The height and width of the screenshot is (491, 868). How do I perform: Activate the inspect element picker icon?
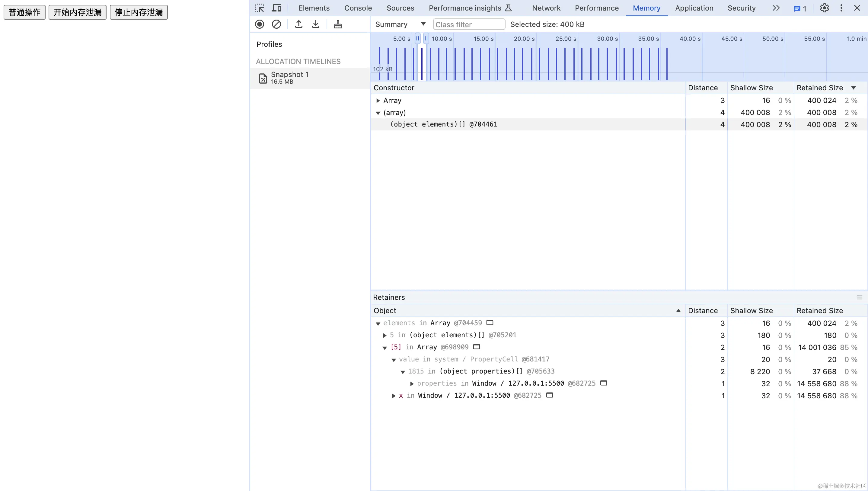(x=260, y=8)
